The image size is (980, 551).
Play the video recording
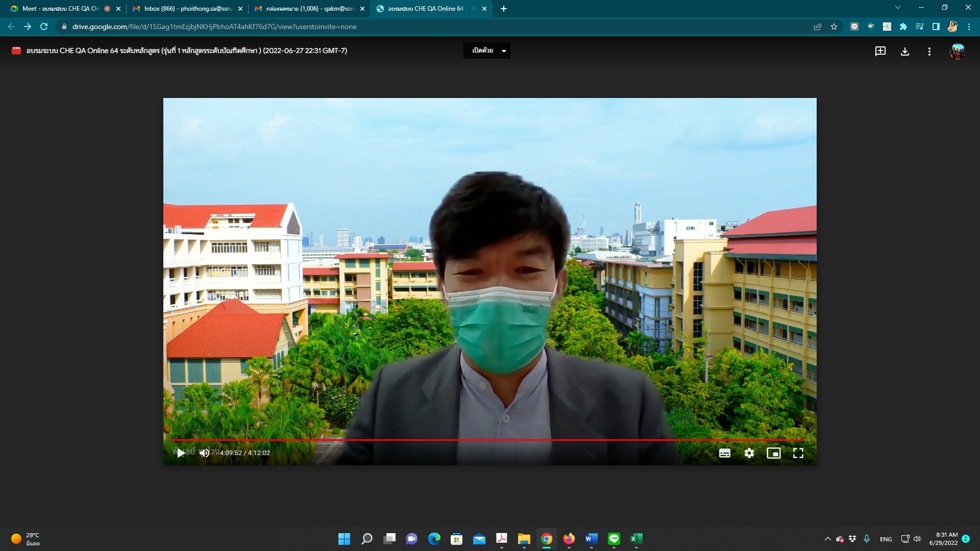pyautogui.click(x=181, y=453)
